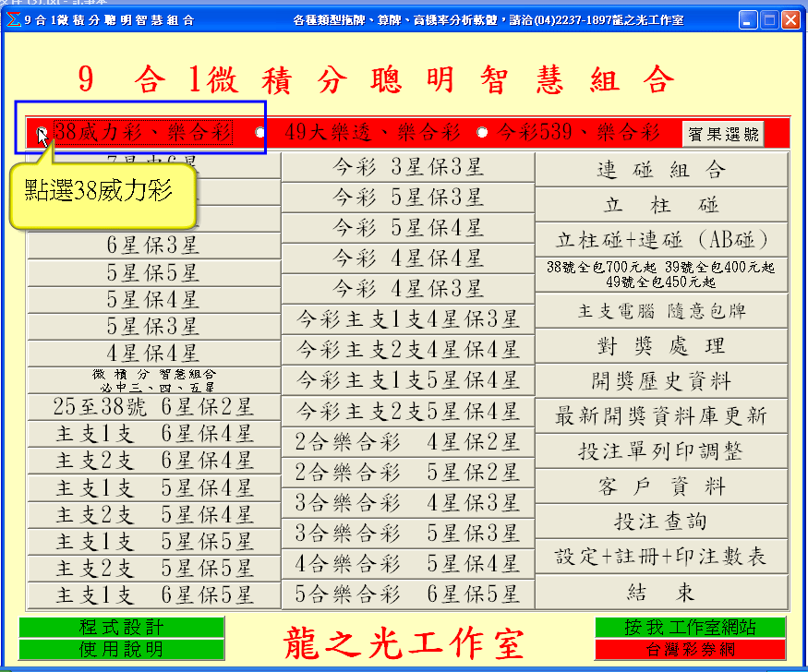The height and width of the screenshot is (672, 808).
Task: Open 投注單列印調整 settings
Action: pyautogui.click(x=661, y=451)
